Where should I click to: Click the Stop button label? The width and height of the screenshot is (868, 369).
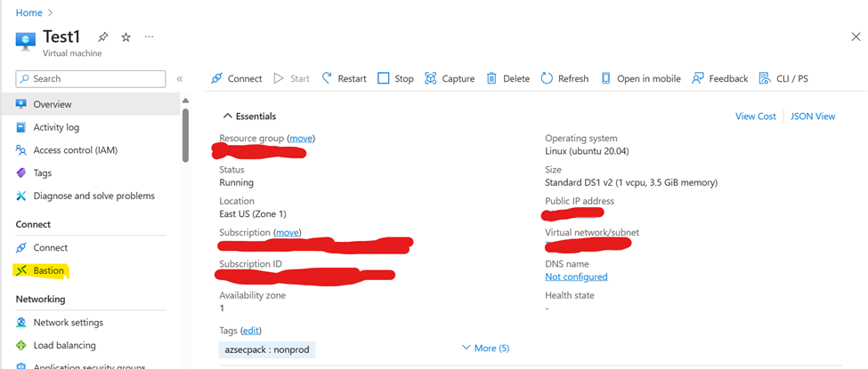tap(404, 79)
